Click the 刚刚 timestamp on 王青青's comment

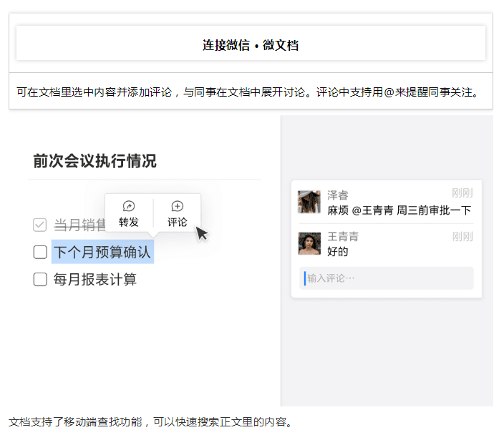[x=462, y=237]
